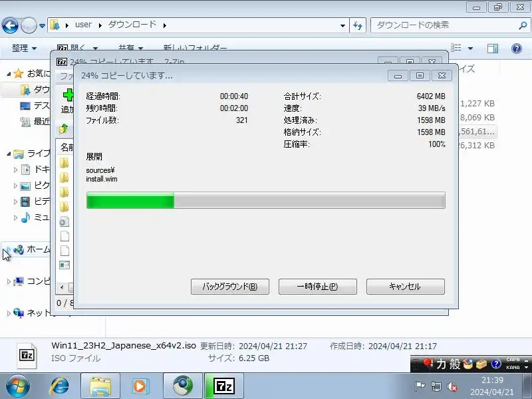Click the Windows Start orb
Screen dimensions: 532x399
click(x=18, y=386)
